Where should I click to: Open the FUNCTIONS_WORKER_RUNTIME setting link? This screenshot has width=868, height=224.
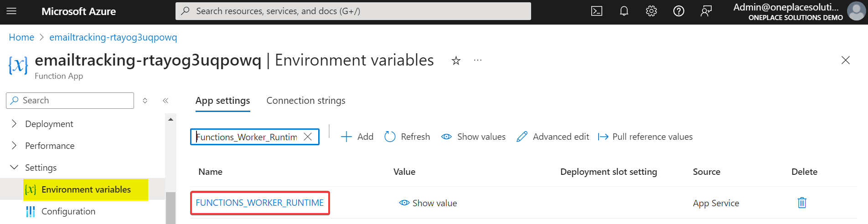(x=260, y=203)
